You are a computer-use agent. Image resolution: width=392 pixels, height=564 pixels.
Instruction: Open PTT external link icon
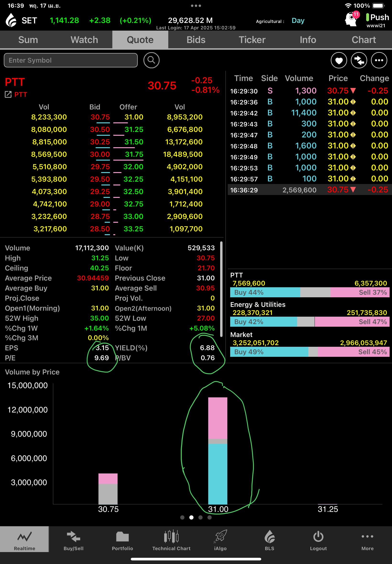tap(8, 94)
